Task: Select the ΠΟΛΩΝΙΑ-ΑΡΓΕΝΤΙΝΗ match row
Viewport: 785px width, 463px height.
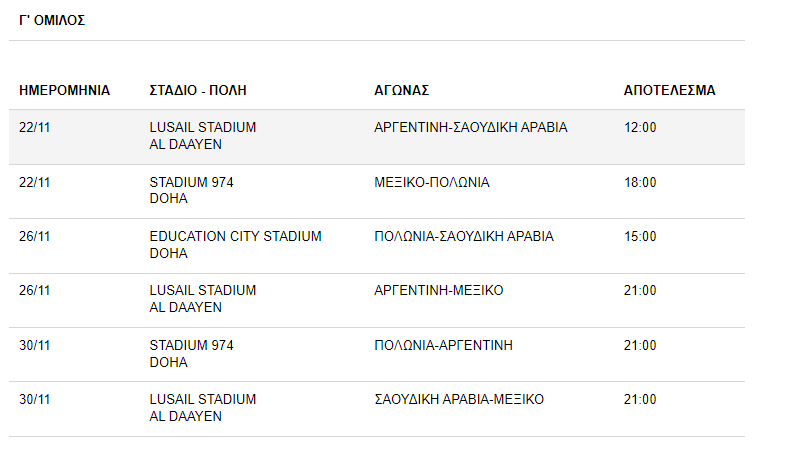Action: click(x=376, y=354)
